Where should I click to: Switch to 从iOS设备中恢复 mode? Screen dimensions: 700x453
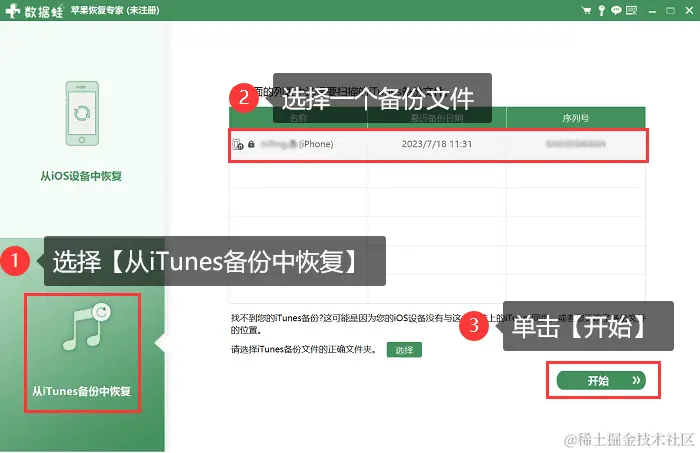[81, 176]
